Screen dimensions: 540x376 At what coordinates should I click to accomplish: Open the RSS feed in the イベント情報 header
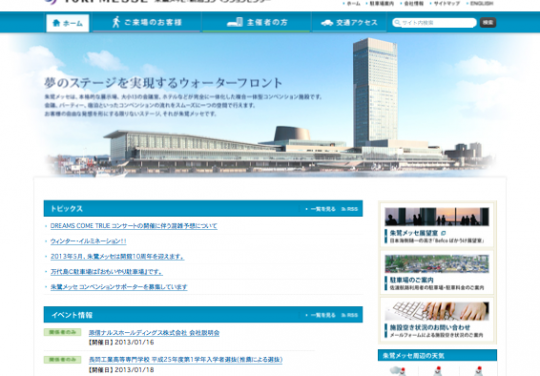point(350,315)
